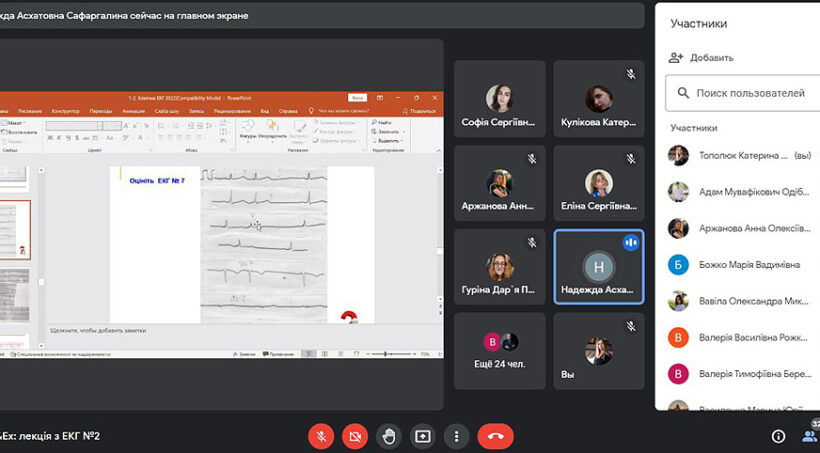This screenshot has width=820, height=453.
Task: Open the three-dot more options menu
Action: (457, 436)
